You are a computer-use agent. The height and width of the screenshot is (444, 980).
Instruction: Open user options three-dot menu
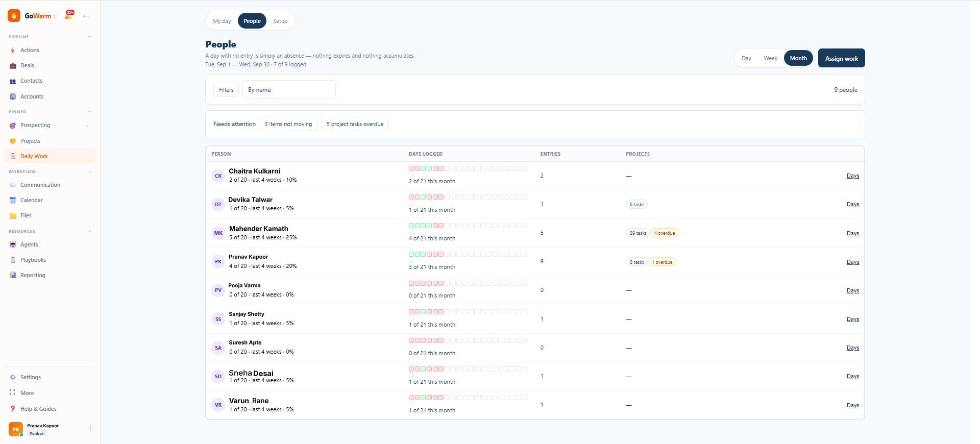coord(90,429)
